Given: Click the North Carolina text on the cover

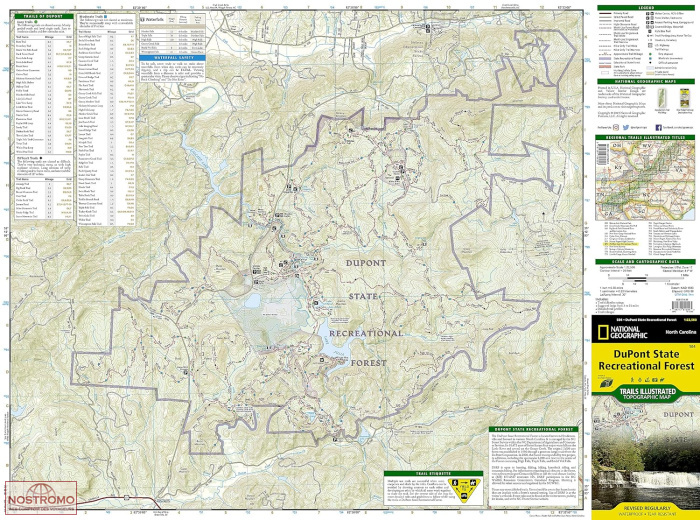Looking at the screenshot, I should pos(680,333).
